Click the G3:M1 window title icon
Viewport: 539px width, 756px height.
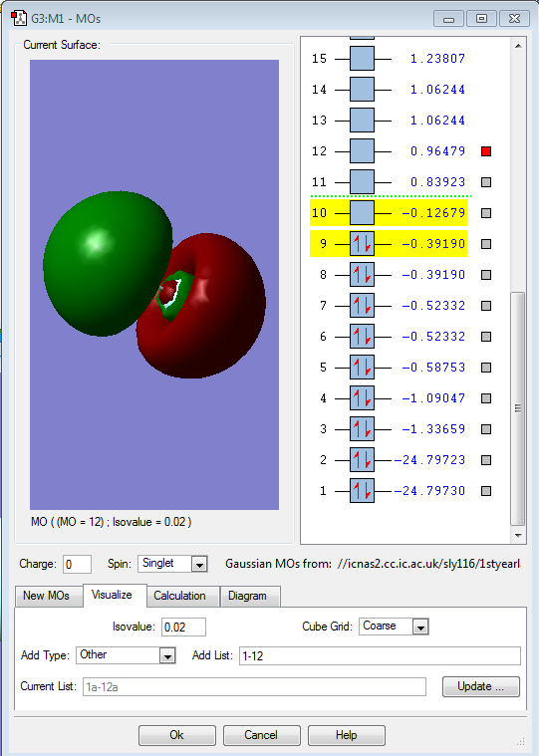tap(19, 18)
